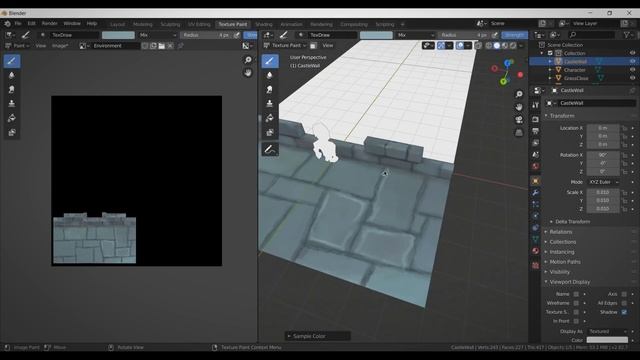
Task: Open the Help menu
Action: 92,24
